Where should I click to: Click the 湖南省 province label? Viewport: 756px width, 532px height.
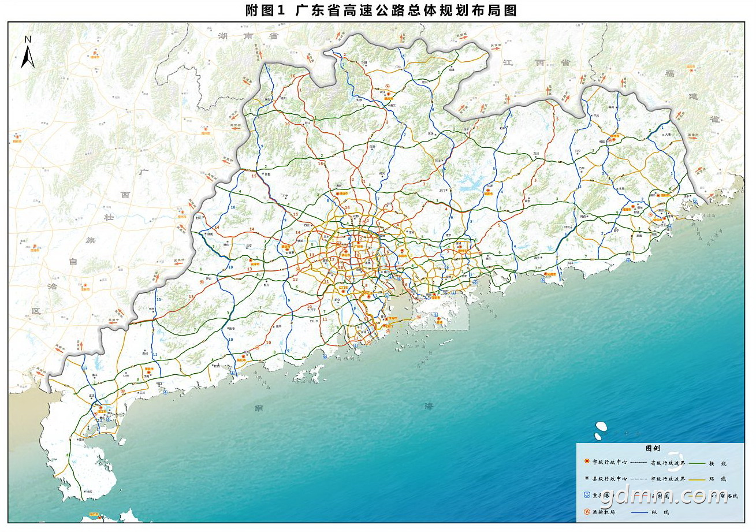(248, 36)
